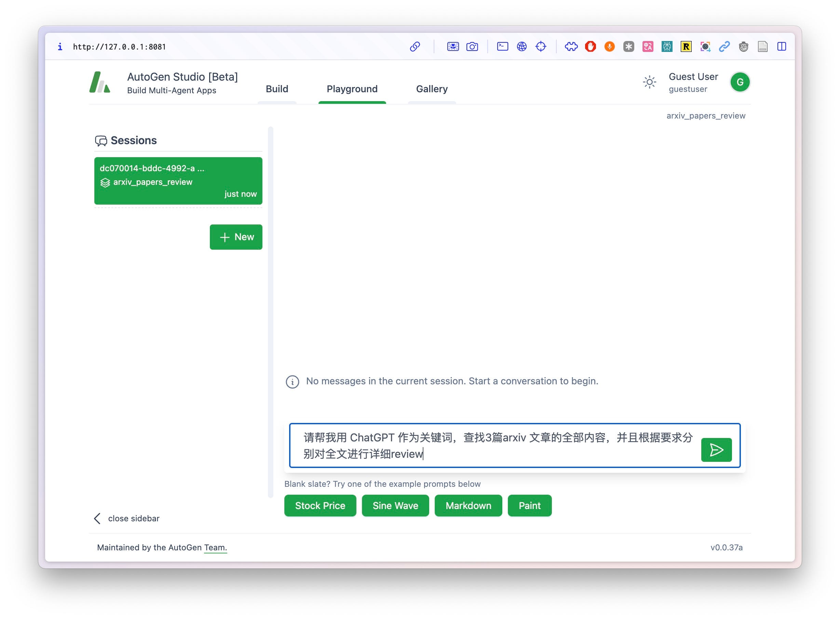The image size is (840, 619).
Task: Open the AutoGen Team link
Action: (215, 548)
